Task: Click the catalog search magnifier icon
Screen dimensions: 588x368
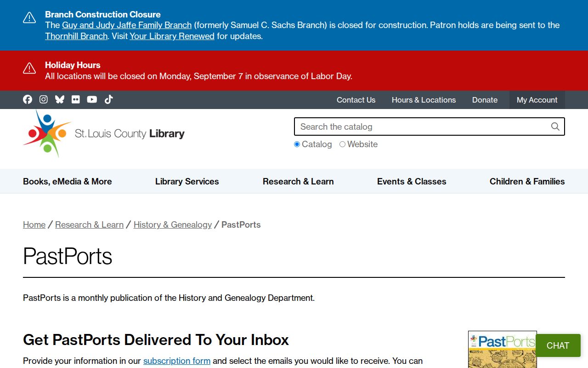Action: pos(555,126)
